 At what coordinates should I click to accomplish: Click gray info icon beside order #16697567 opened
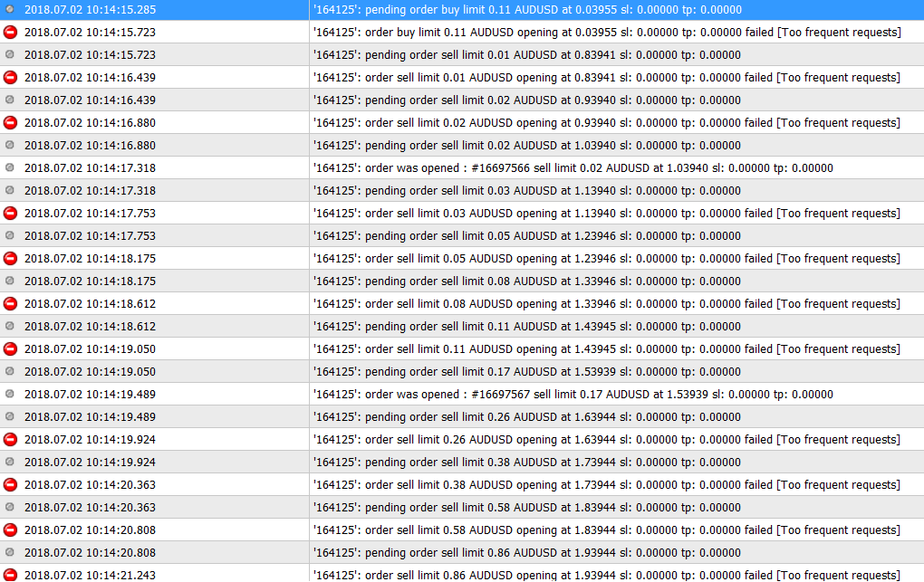pyautogui.click(x=9, y=394)
